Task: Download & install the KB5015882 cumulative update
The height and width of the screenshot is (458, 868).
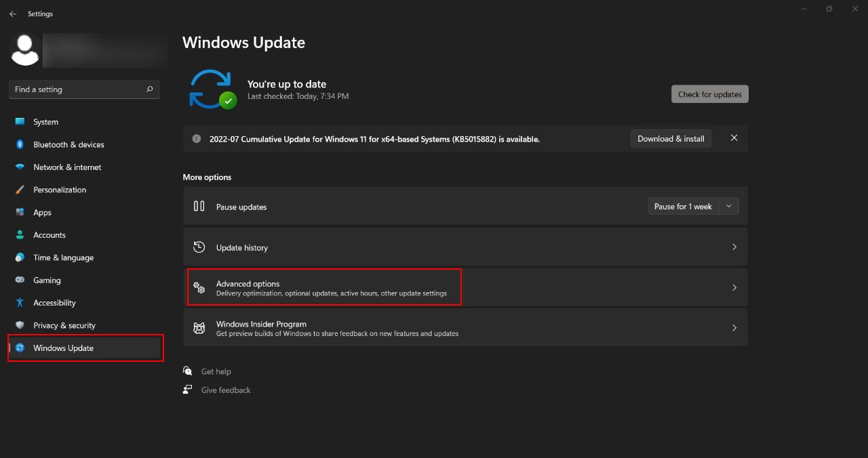Action: [671, 138]
